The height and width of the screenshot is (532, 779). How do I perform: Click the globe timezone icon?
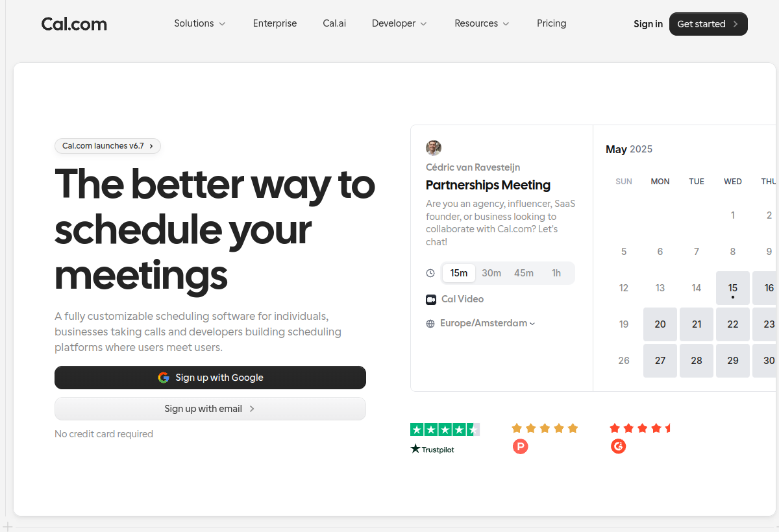(430, 324)
